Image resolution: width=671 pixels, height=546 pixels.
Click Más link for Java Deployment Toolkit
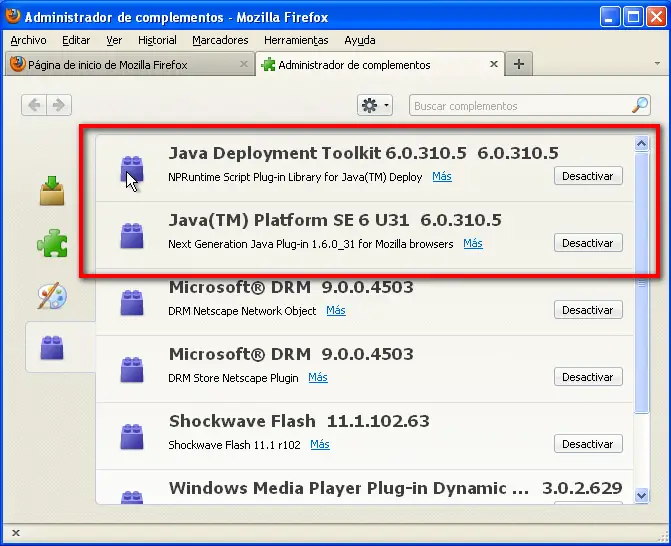tap(442, 176)
